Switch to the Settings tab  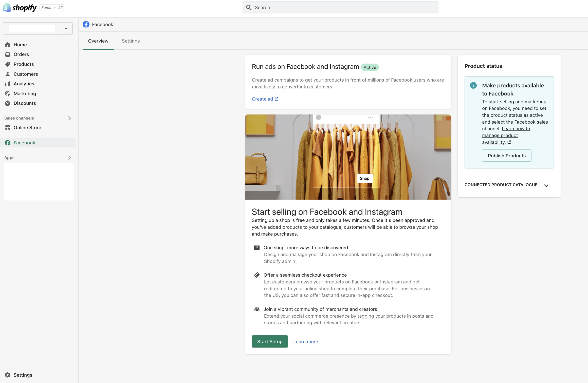click(131, 41)
